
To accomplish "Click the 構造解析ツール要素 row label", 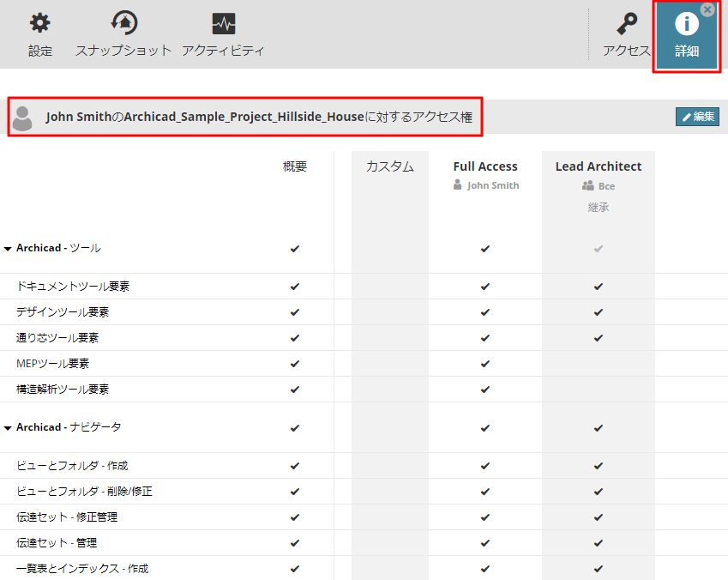I will pos(63,390).
